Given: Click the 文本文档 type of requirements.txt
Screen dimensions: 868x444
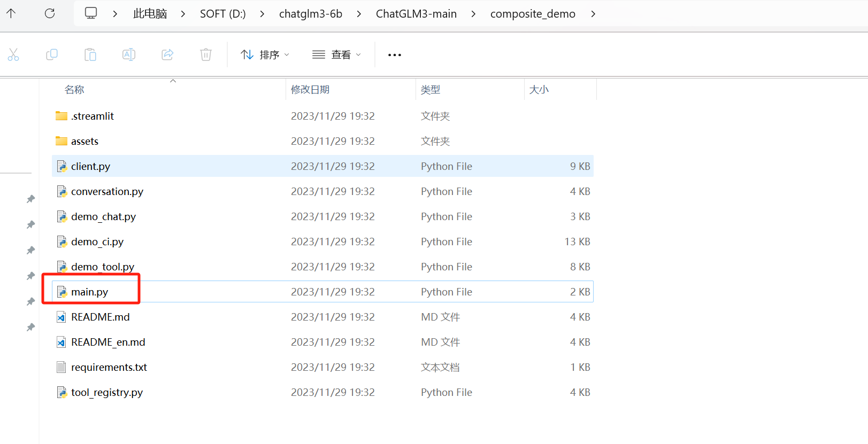Looking at the screenshot, I should pyautogui.click(x=440, y=367).
